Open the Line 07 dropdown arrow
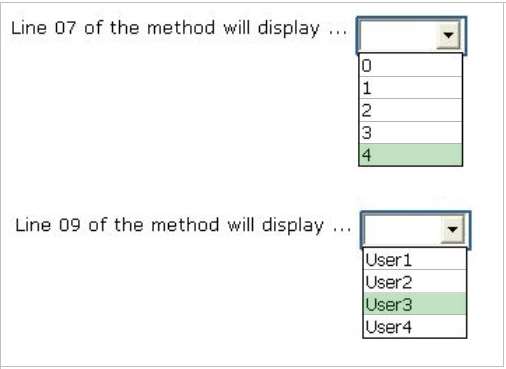This screenshot has width=506, height=369. click(x=448, y=35)
